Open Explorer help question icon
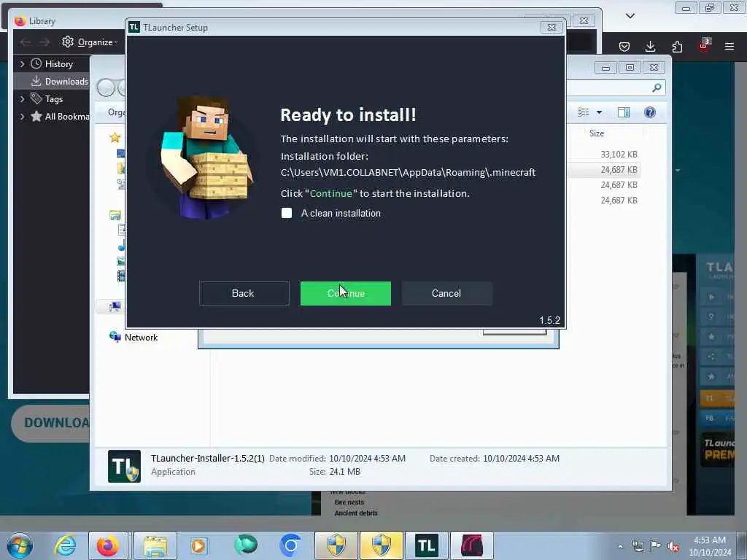 tap(649, 112)
